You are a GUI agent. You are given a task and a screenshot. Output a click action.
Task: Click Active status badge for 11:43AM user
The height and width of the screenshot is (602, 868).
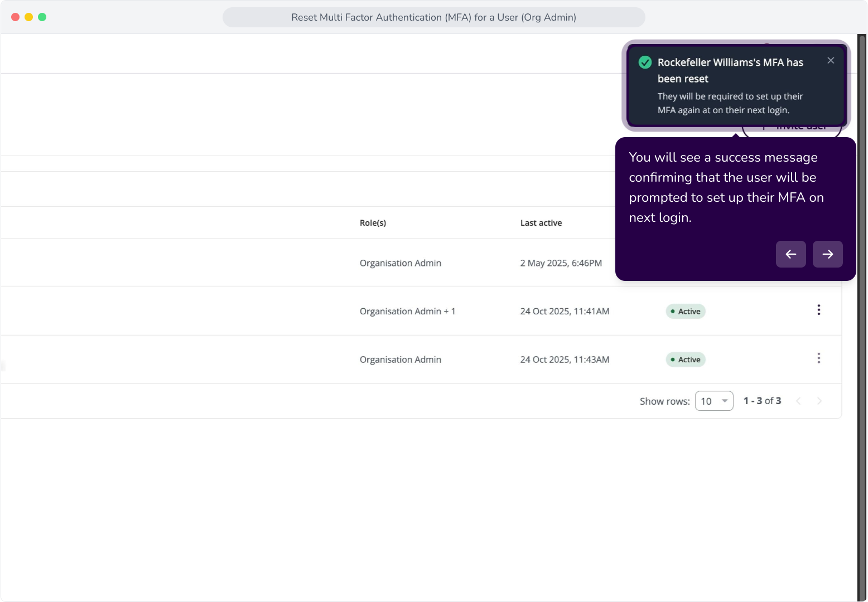pyautogui.click(x=686, y=360)
